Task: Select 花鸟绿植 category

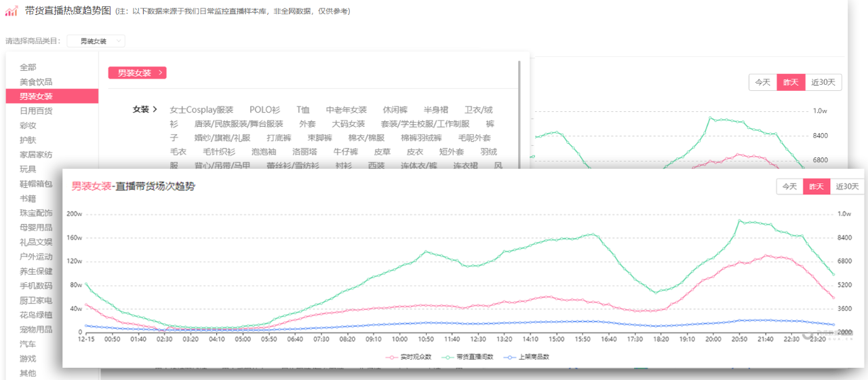Action: (36, 315)
